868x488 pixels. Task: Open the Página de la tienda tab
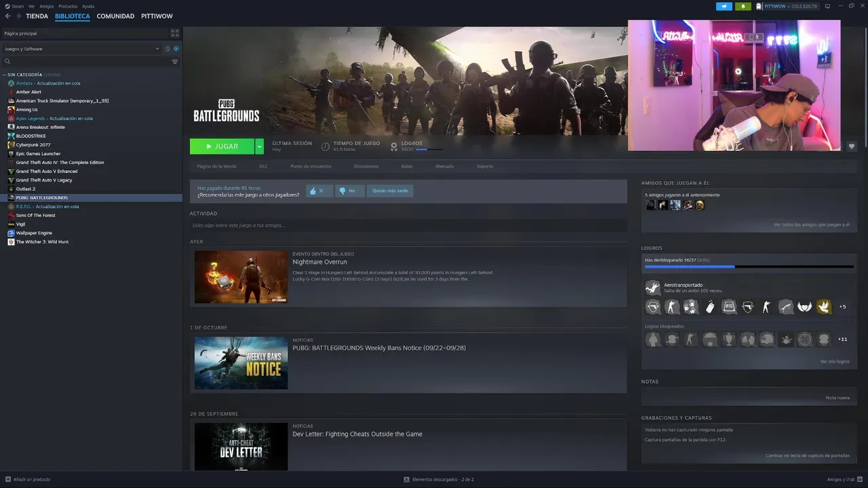click(x=216, y=166)
